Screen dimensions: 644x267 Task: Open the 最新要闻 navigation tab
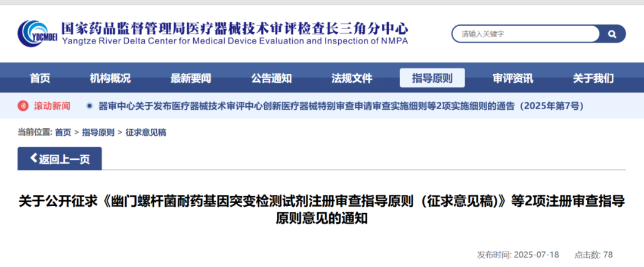(x=191, y=78)
